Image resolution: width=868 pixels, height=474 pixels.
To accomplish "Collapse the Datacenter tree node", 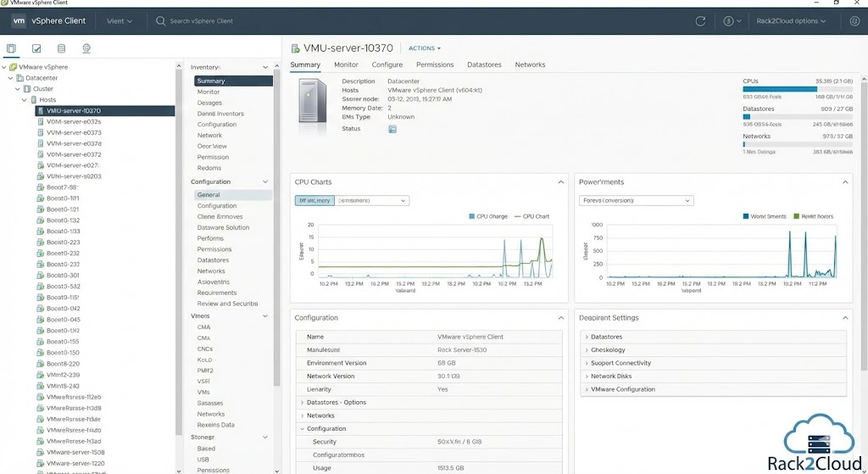I will click(x=11, y=78).
